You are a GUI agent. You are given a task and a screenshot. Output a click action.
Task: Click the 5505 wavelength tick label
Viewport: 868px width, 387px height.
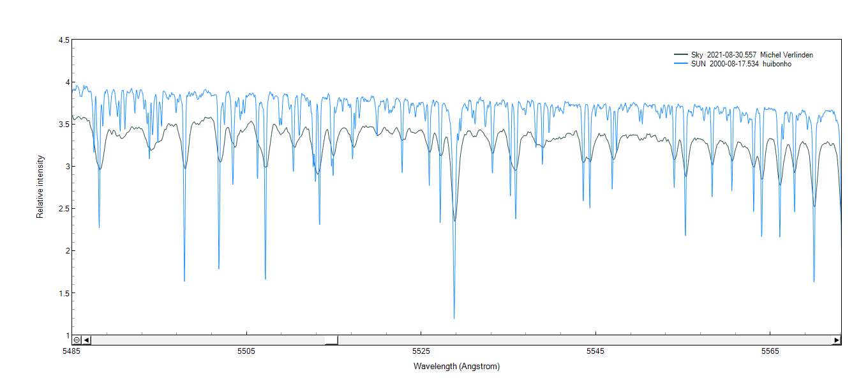click(246, 352)
